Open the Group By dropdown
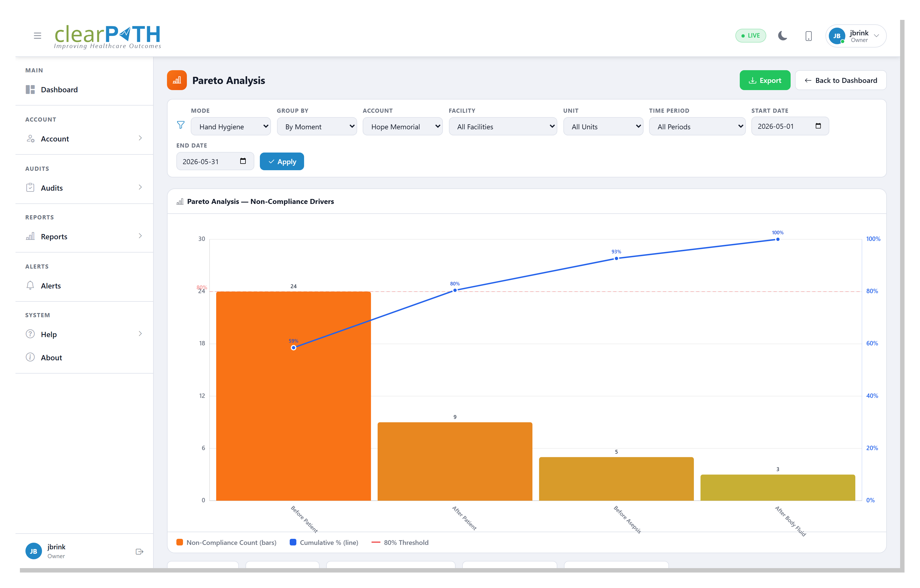Image resolution: width=920 pixels, height=588 pixels. pyautogui.click(x=317, y=126)
